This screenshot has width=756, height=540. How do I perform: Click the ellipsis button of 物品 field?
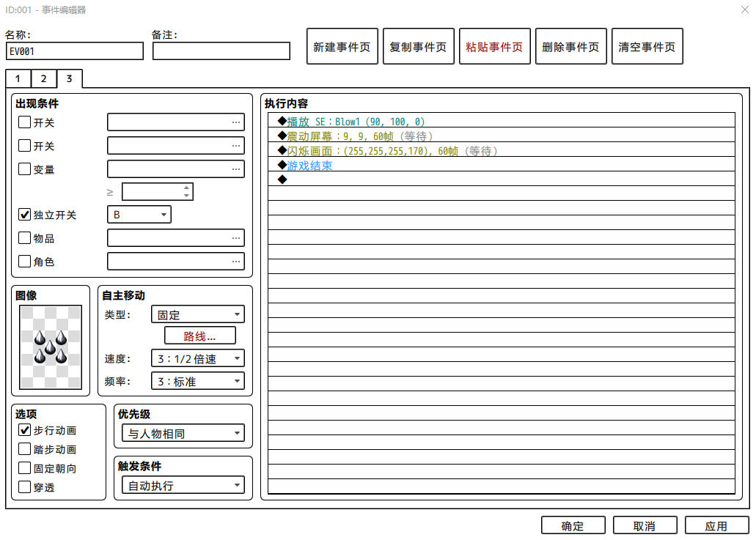pyautogui.click(x=236, y=238)
